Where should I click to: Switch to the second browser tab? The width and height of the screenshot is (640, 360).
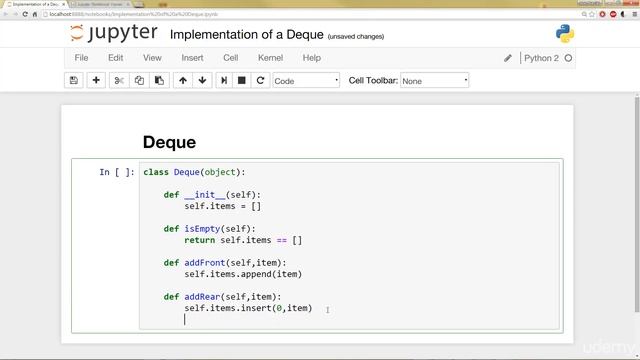[100, 4]
